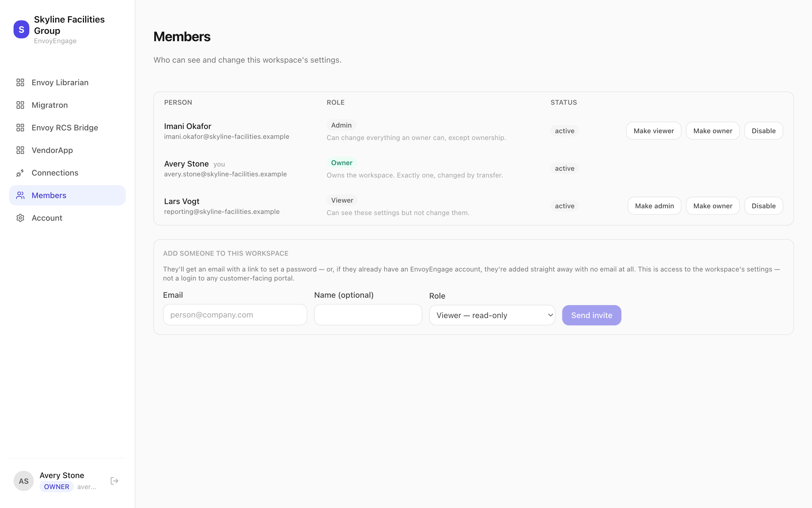
Task: Click the sign out icon
Action: [x=114, y=481]
